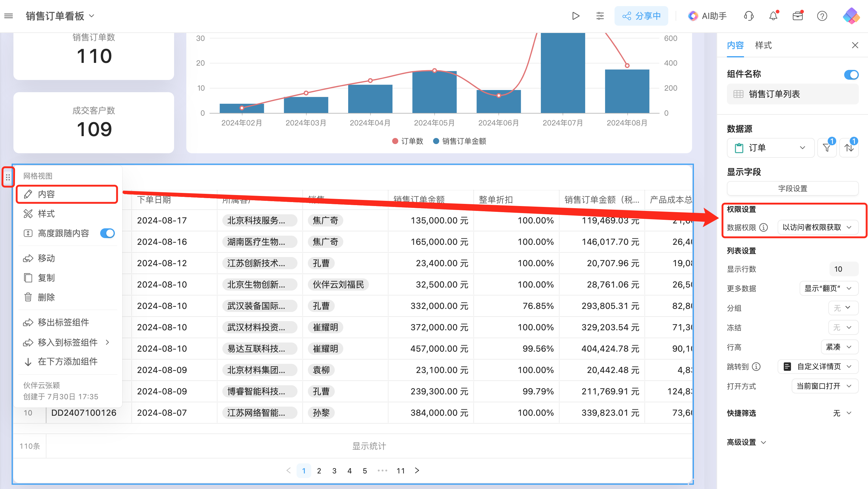Open the AI助手 assistant
The image size is (868, 489).
tap(707, 16)
